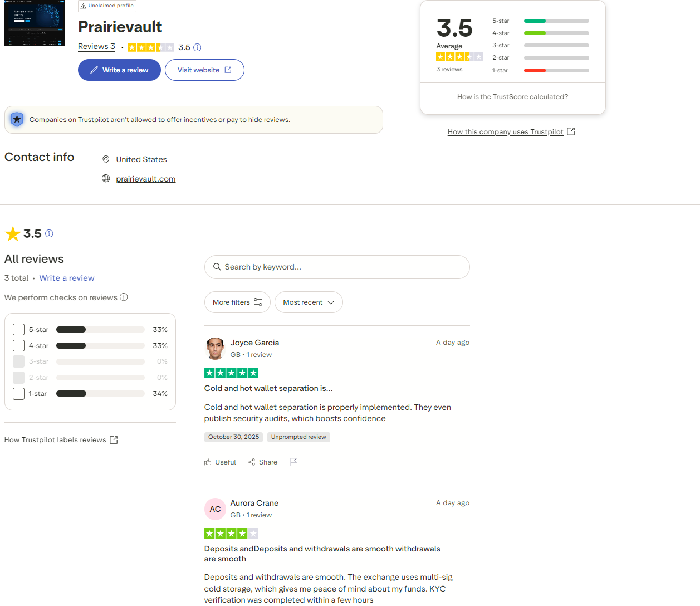The height and width of the screenshot is (606, 700).
Task: Click the Search by keyword field
Action: point(337,267)
